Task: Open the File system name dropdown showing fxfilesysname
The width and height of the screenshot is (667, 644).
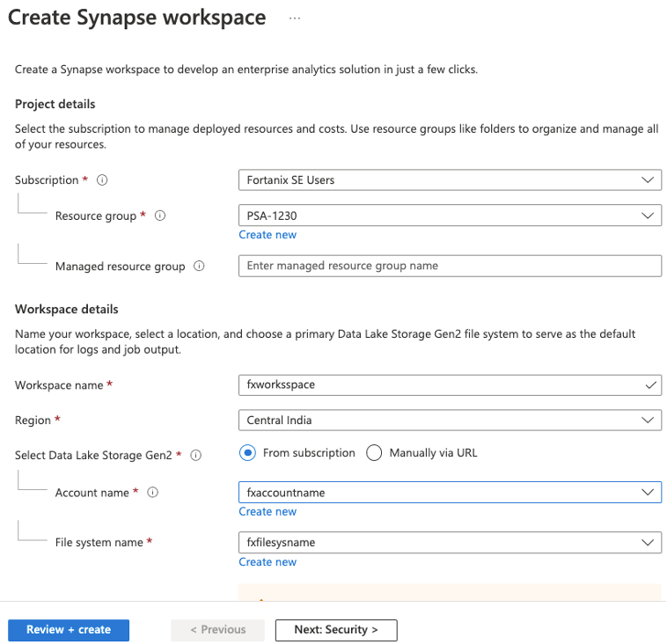Action: [x=450, y=542]
